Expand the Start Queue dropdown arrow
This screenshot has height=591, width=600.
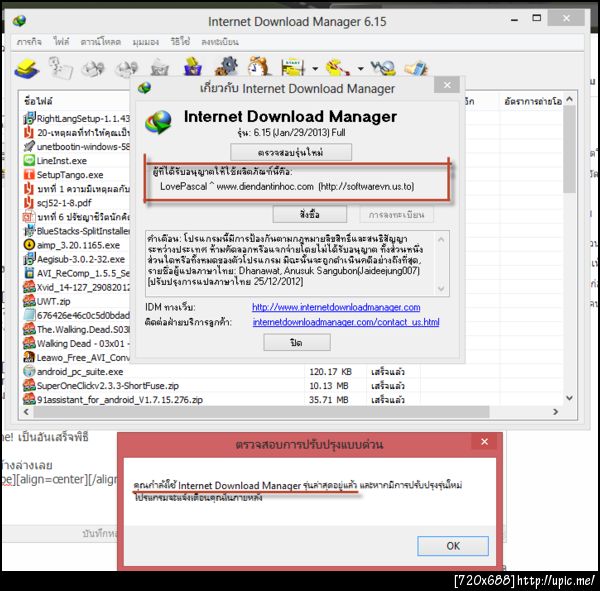315,69
